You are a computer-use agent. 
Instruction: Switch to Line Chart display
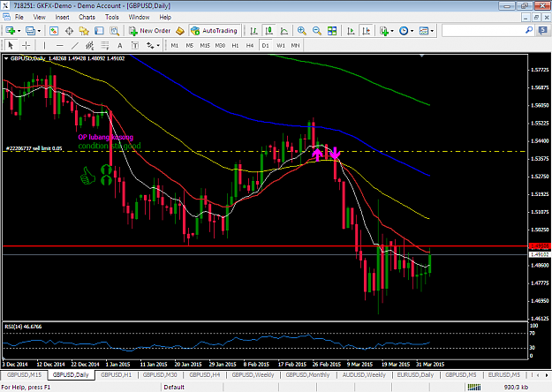click(x=284, y=31)
